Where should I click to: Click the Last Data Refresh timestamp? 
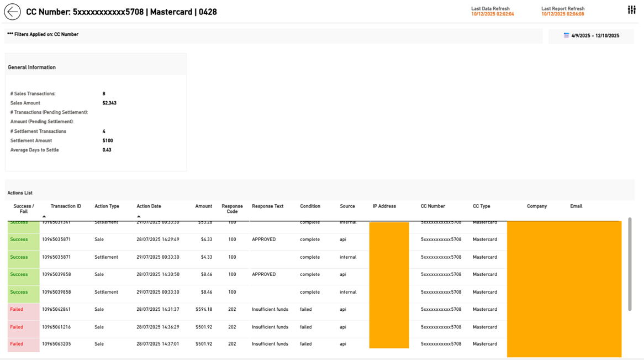click(493, 14)
